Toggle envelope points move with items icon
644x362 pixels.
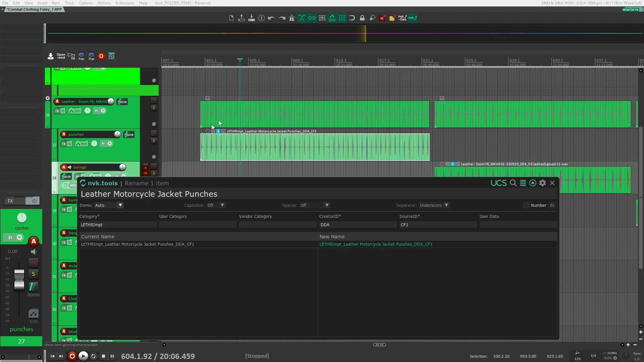click(332, 18)
